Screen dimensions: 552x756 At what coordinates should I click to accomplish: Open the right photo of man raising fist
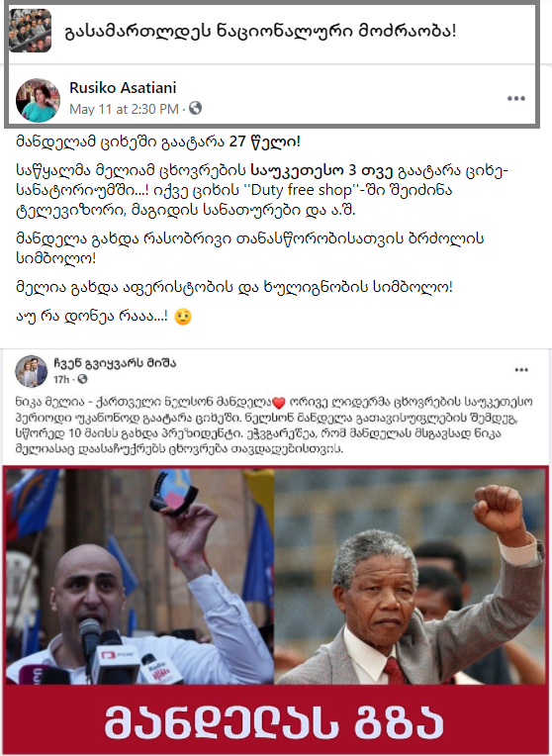(411, 576)
